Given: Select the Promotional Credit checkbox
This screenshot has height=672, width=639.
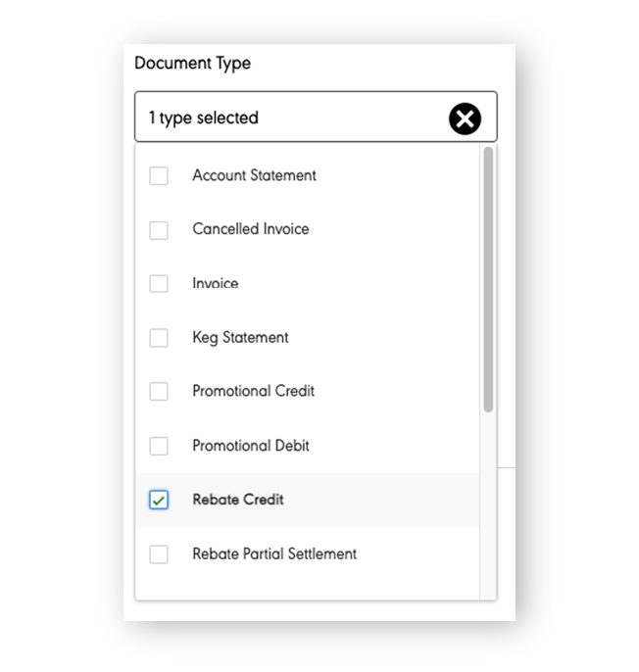Looking at the screenshot, I should [x=158, y=391].
